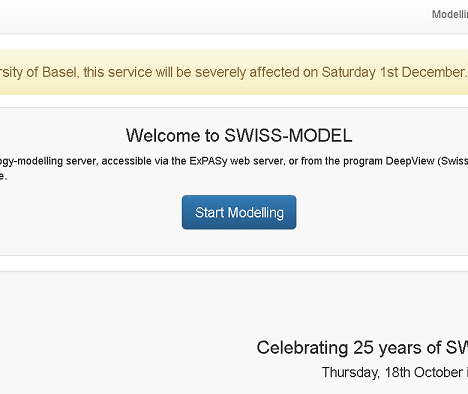Click 'modelling server' words in description

[x=58, y=161]
